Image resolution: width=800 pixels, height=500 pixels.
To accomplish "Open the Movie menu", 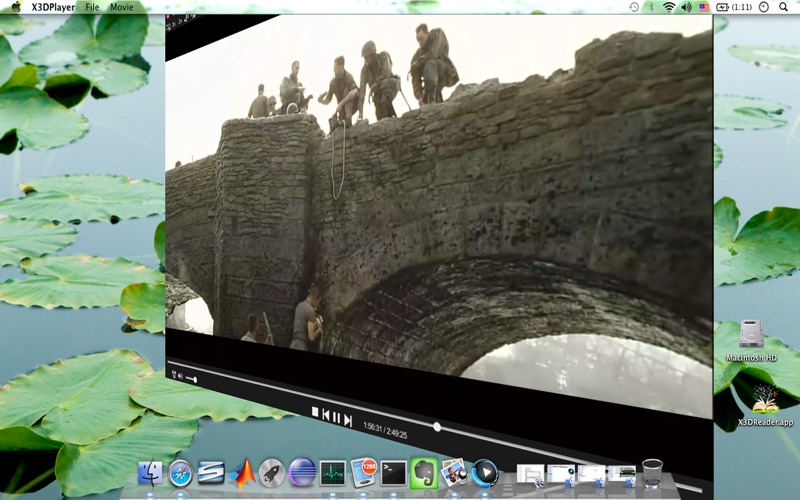I will click(122, 7).
